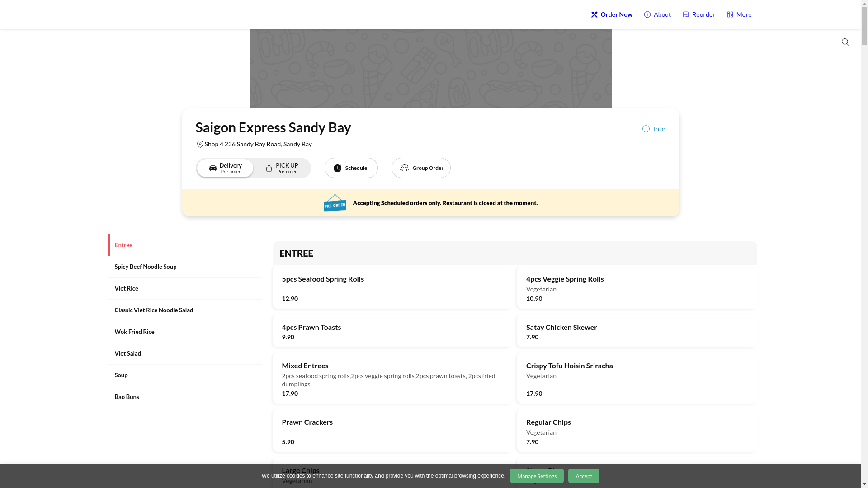868x488 pixels.
Task: Open the Regular Chips item
Action: 637,431
